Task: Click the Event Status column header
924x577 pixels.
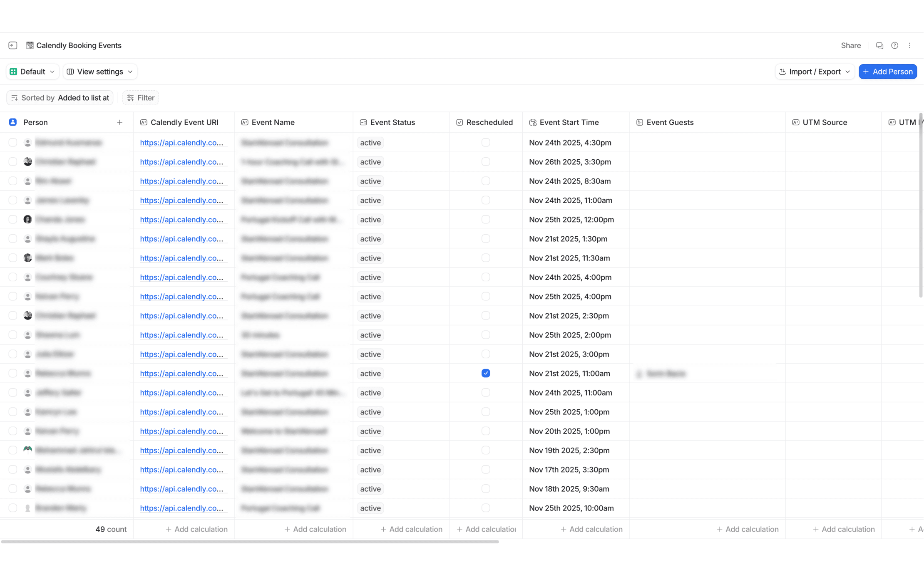Action: [x=392, y=122]
